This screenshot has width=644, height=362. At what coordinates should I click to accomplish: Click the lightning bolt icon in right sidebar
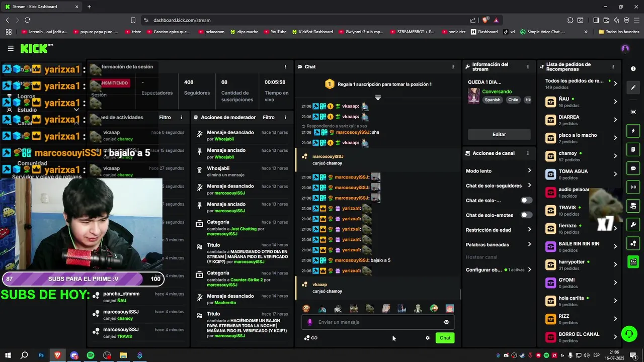click(633, 131)
